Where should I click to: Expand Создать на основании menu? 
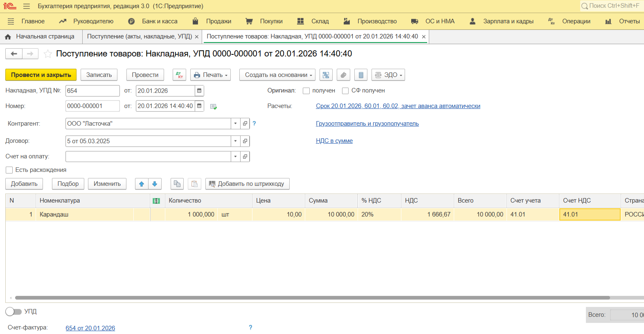[x=277, y=75]
